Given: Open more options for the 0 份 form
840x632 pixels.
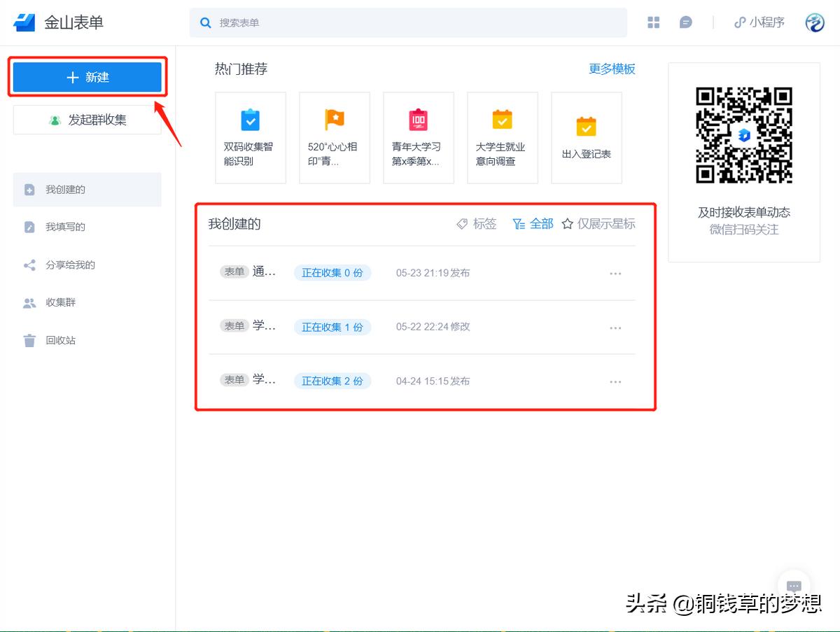Looking at the screenshot, I should pos(615,274).
